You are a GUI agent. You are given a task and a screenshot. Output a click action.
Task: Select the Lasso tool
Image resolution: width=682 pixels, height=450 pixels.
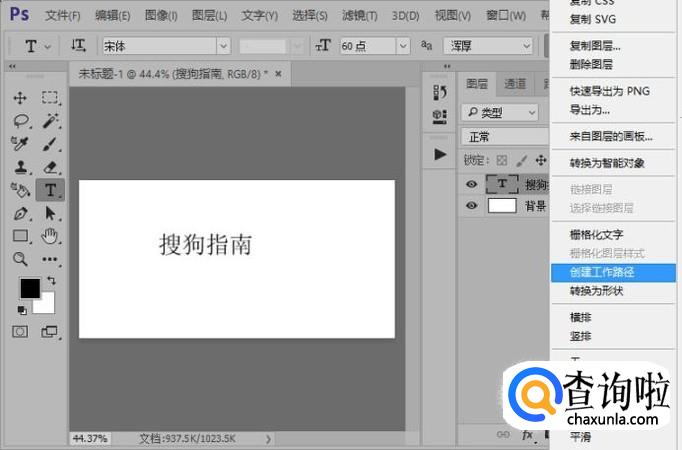pyautogui.click(x=20, y=121)
